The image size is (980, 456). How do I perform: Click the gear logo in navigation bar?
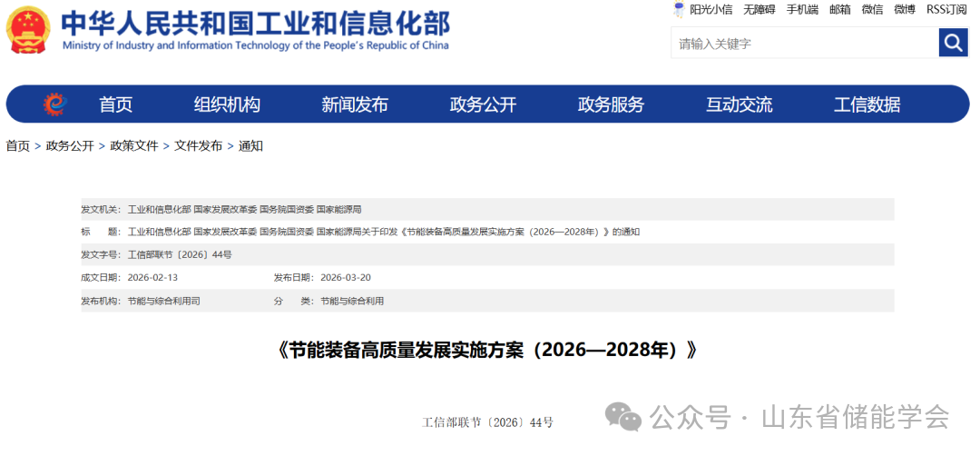(55, 104)
